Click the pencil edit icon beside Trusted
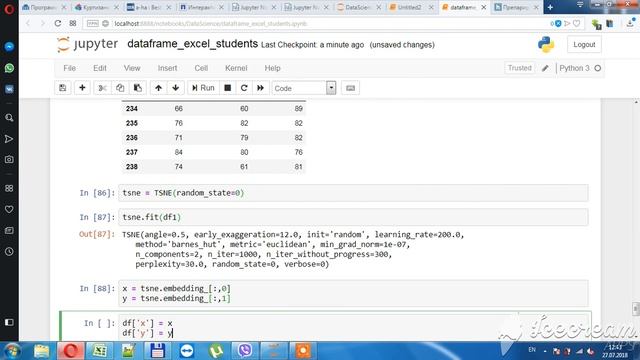Viewport: 640px width, 360px height. coord(545,68)
